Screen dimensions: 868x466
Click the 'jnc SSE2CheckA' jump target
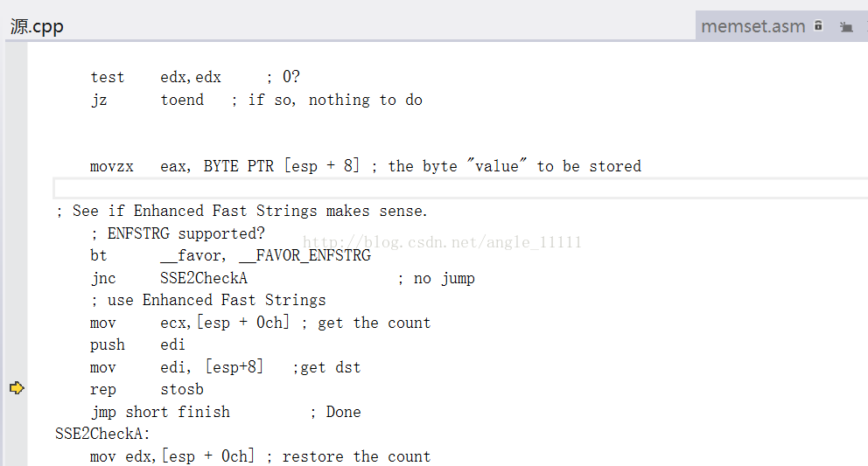click(x=204, y=278)
